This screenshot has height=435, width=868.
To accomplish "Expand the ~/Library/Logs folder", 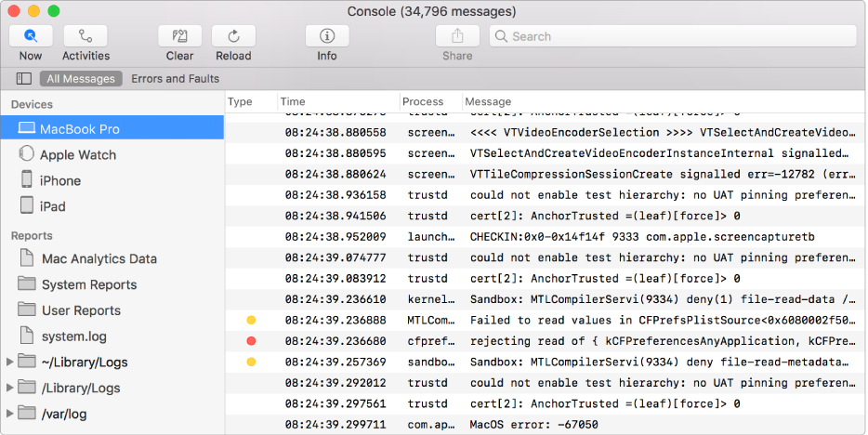I will (10, 362).
